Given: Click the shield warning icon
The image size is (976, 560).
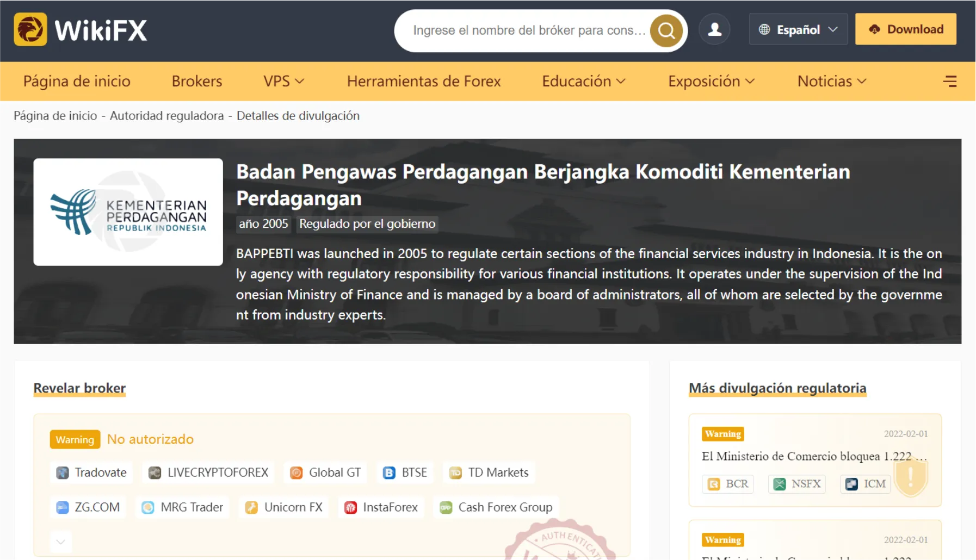Looking at the screenshot, I should click(911, 477).
